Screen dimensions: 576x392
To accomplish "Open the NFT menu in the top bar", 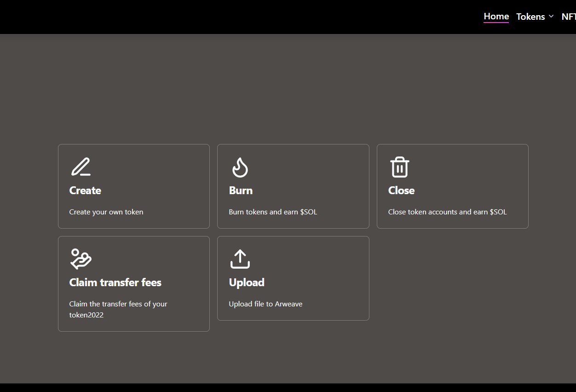I will 568,17.
